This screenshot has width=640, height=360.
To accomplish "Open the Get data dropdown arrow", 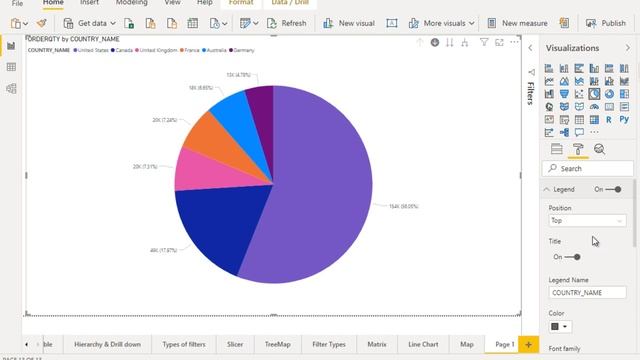I will 113,24.
